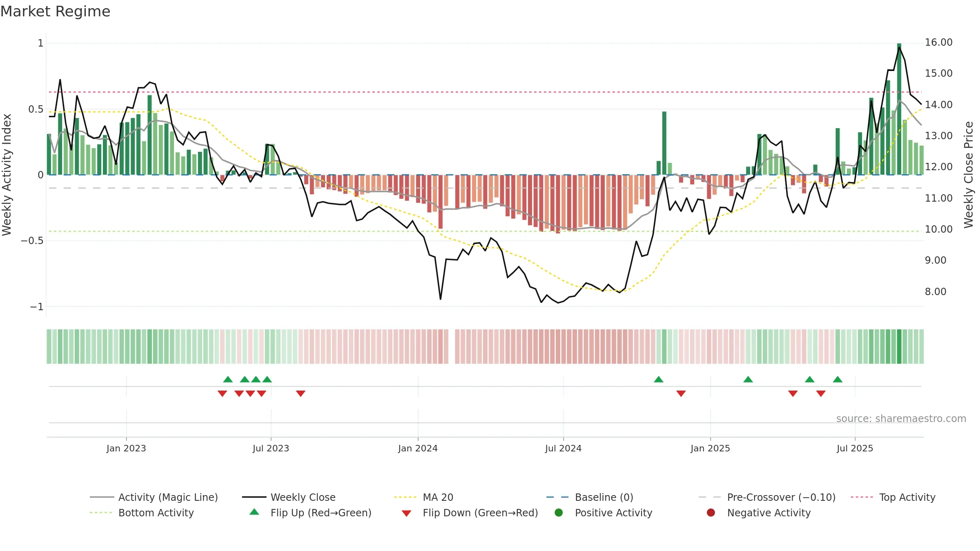
Task: Click the Jul 2024 axis label
Action: (563, 448)
